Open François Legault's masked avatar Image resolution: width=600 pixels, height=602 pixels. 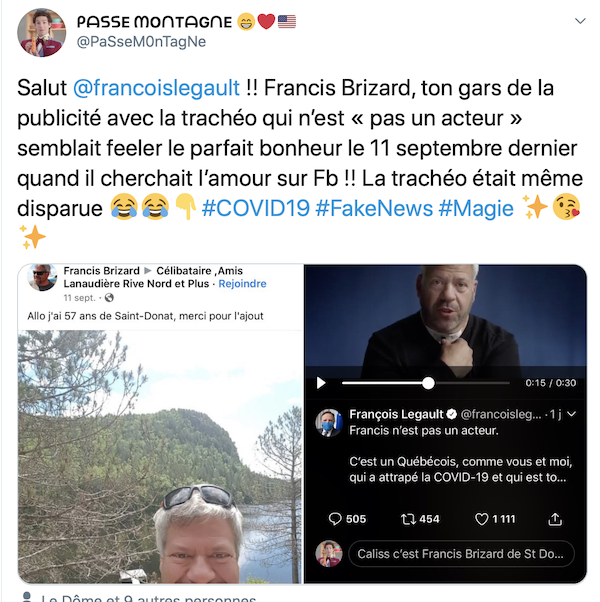coord(329,423)
